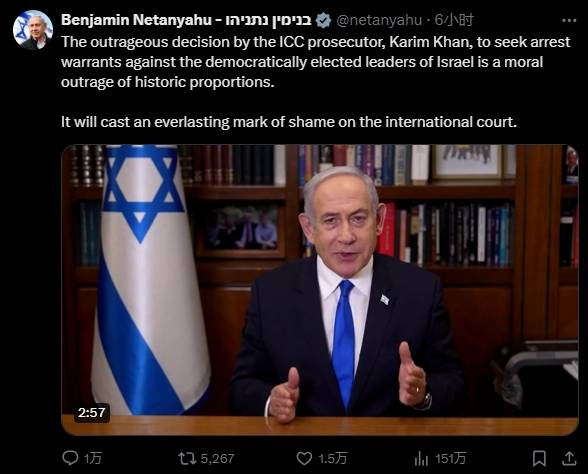Like the post with the heart icon
Screen dimensions: 588x474
click(x=304, y=458)
